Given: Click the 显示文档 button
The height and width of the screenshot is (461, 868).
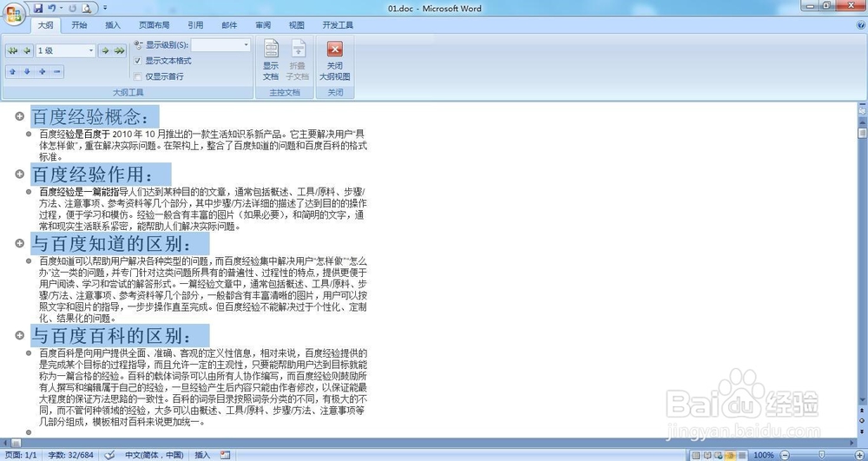Looking at the screenshot, I should [271, 60].
